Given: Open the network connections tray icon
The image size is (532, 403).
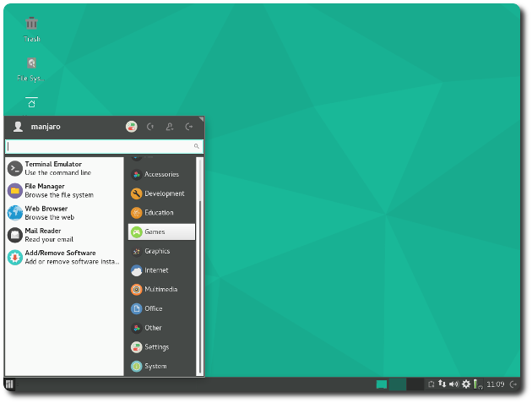Looking at the screenshot, I should pos(442,384).
